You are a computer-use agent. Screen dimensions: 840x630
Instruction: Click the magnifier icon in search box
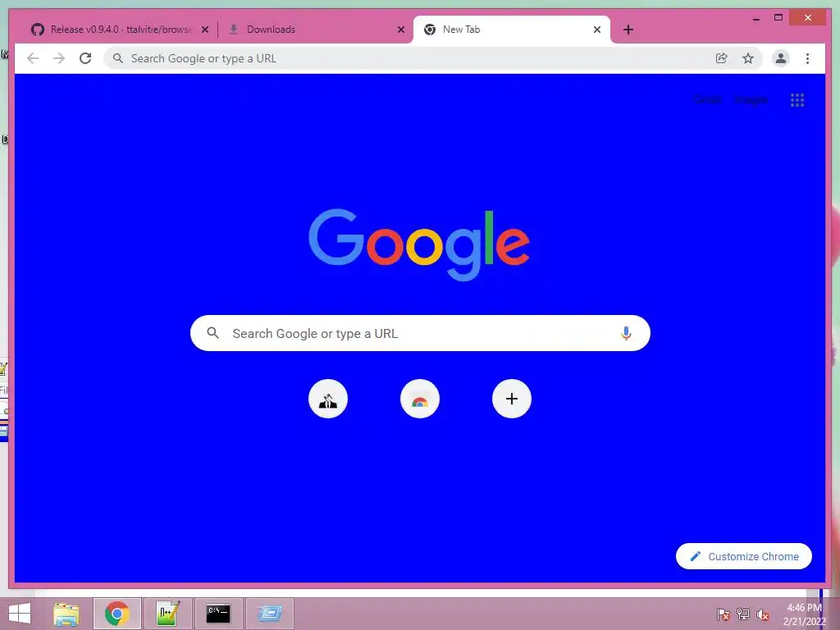tap(212, 333)
